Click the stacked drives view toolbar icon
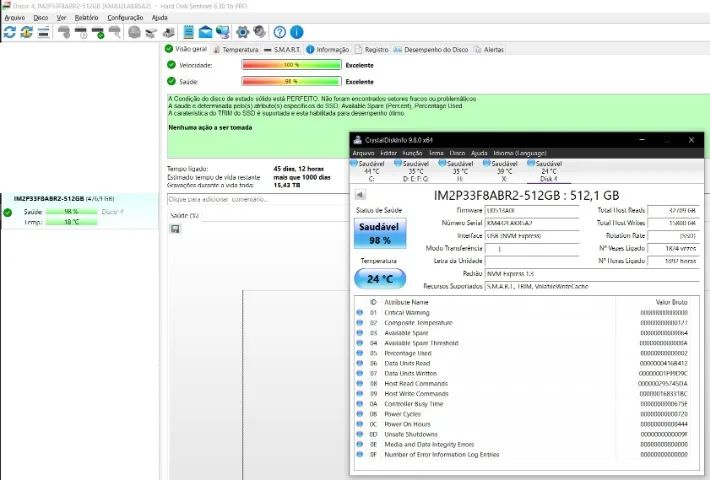Image resolution: width=710 pixels, height=480 pixels. point(43,32)
